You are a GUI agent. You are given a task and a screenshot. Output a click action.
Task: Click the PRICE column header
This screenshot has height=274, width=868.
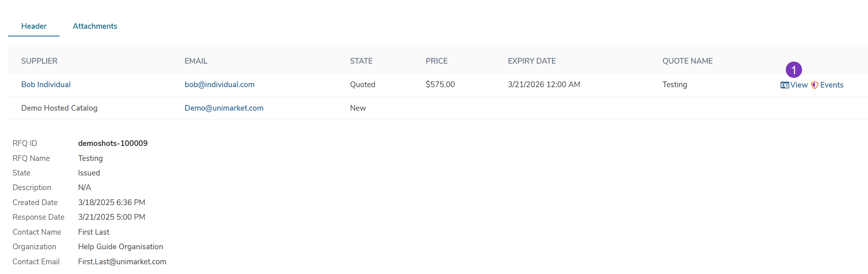coord(436,61)
